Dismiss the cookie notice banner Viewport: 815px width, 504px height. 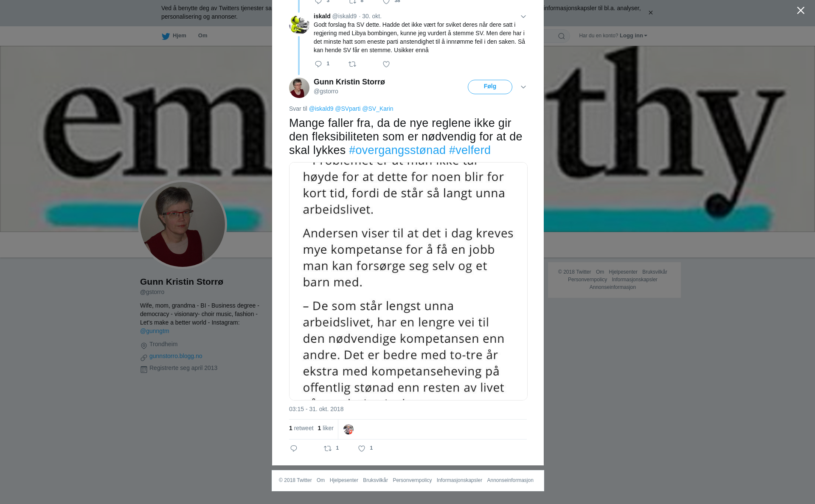(x=650, y=13)
